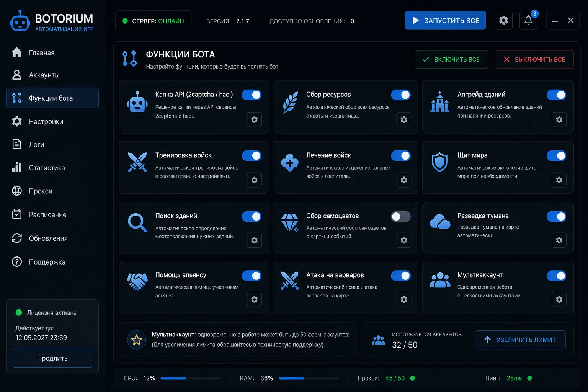Toggle off the Лечение войск switch
The width and height of the screenshot is (588, 392).
click(401, 156)
